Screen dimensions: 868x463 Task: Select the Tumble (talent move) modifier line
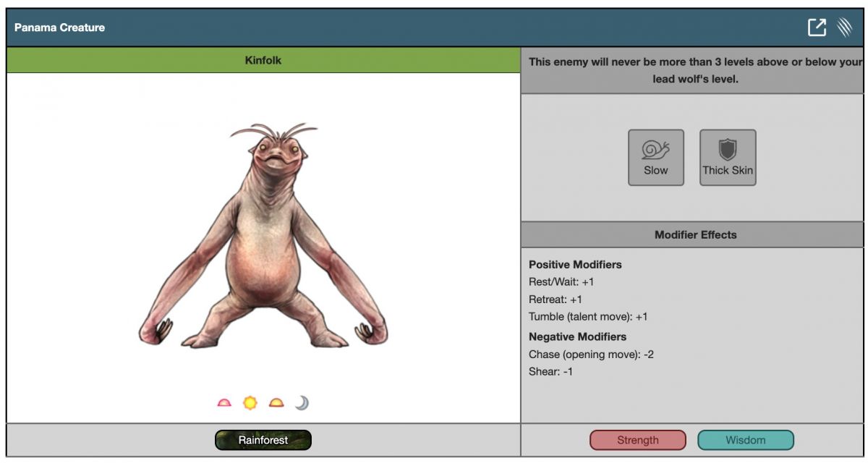(x=588, y=317)
